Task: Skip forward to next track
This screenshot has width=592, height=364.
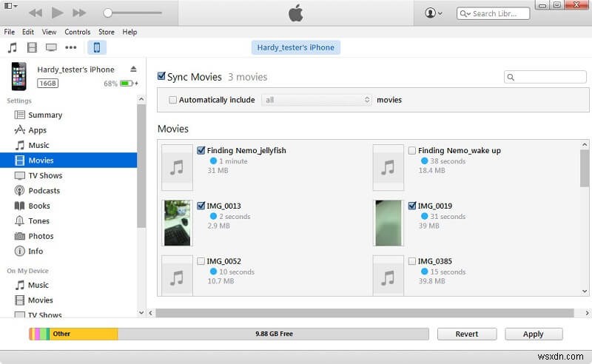Action: (79, 13)
